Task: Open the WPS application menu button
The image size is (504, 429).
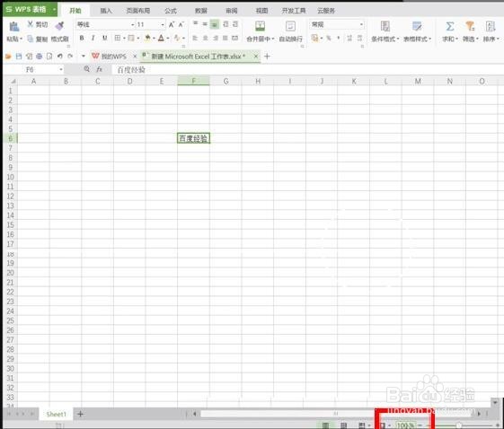Action: (30, 10)
